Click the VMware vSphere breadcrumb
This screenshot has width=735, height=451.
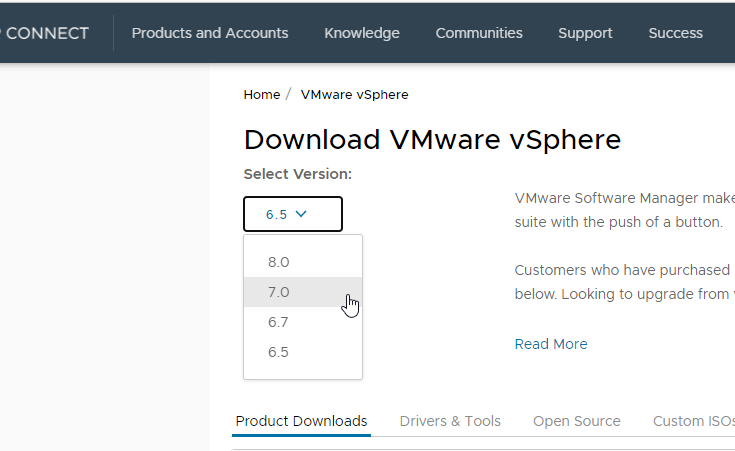(354, 95)
